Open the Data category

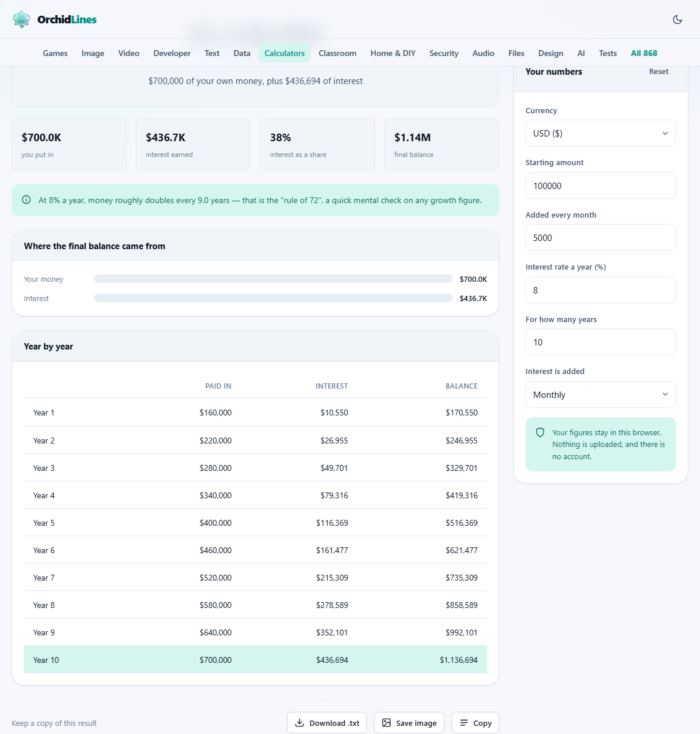pos(242,53)
